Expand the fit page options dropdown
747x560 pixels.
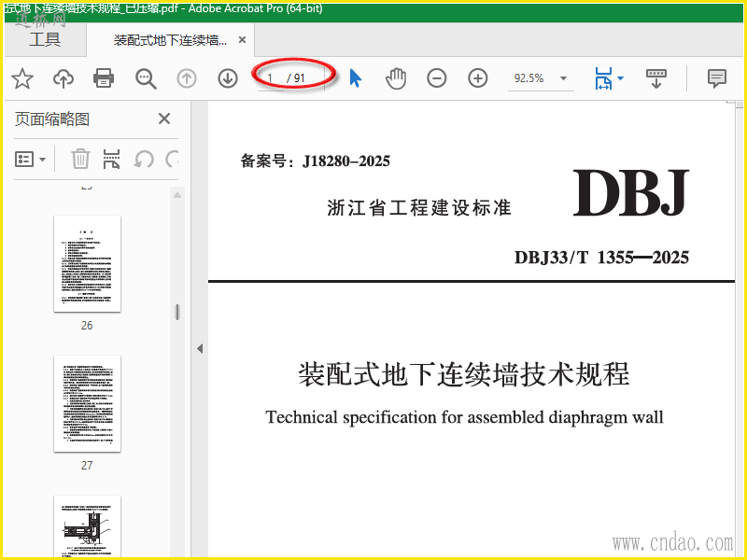(620, 78)
